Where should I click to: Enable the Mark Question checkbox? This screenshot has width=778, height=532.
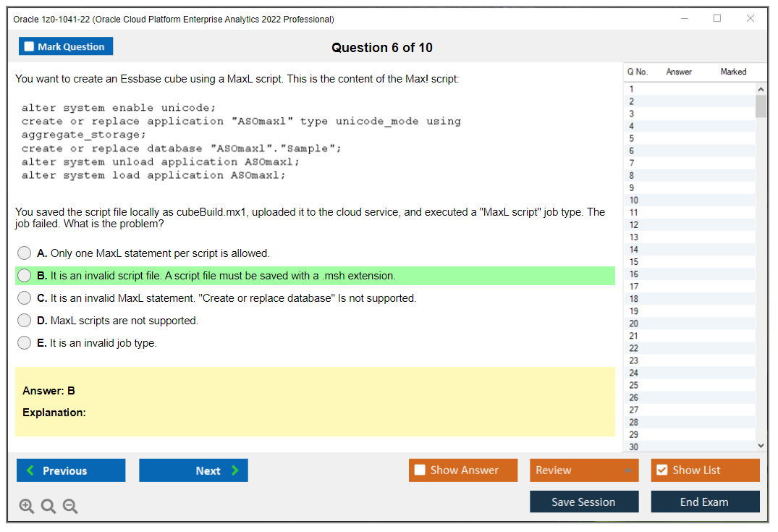coord(30,46)
